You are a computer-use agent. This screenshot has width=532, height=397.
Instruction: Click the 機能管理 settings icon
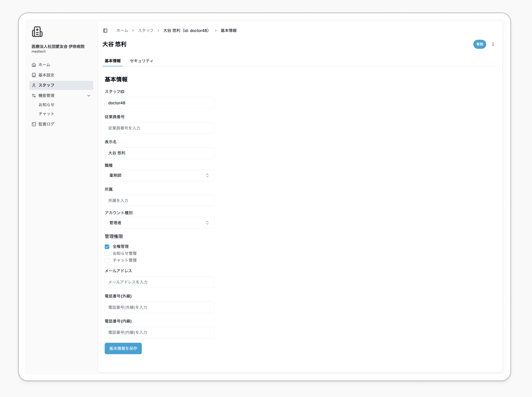pyautogui.click(x=34, y=96)
